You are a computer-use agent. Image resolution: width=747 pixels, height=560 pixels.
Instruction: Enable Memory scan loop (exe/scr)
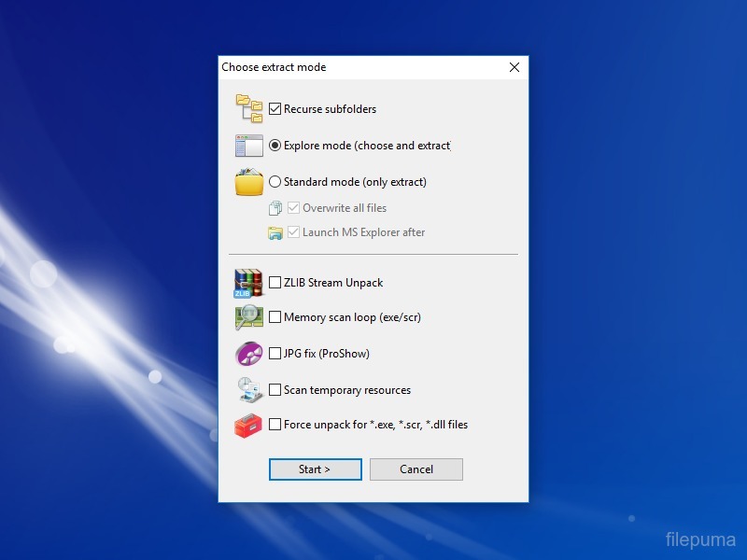pyautogui.click(x=275, y=317)
